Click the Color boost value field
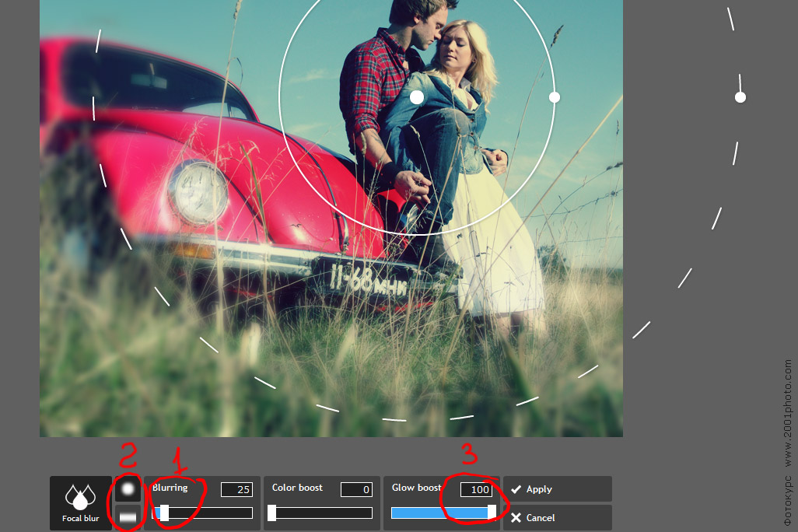The height and width of the screenshot is (532, 798). [357, 490]
